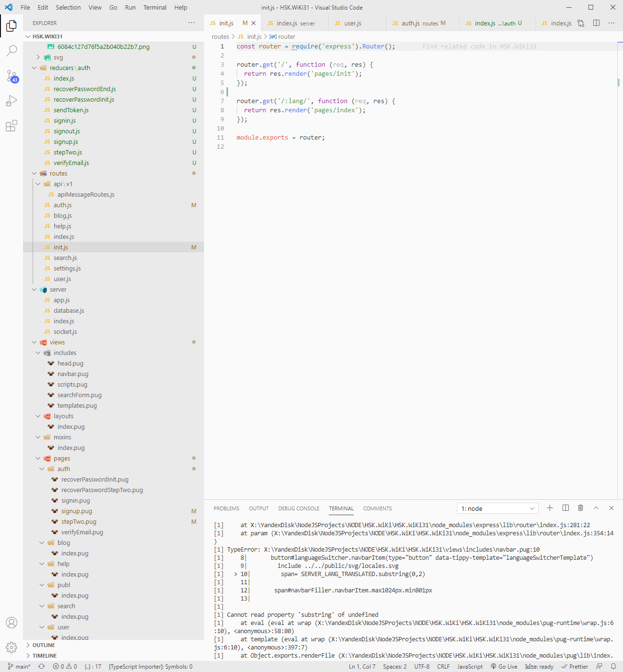Image resolution: width=623 pixels, height=672 pixels.
Task: Click Explorer more actions ellipsis
Action: pyautogui.click(x=192, y=23)
